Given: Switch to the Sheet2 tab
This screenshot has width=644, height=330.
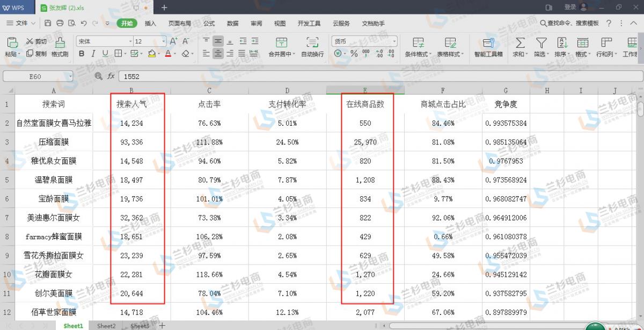Looking at the screenshot, I should pyautogui.click(x=106, y=326).
